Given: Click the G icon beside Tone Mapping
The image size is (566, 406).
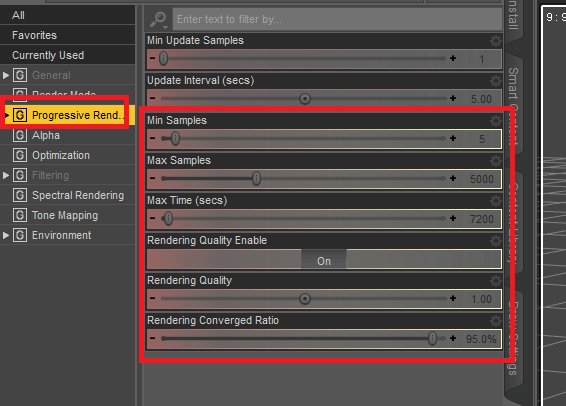Looking at the screenshot, I should 20,215.
